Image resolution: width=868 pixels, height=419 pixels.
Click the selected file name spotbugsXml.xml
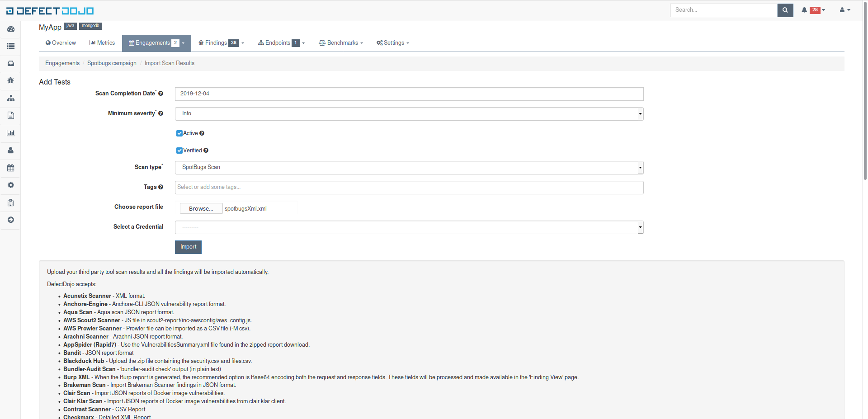[245, 209]
